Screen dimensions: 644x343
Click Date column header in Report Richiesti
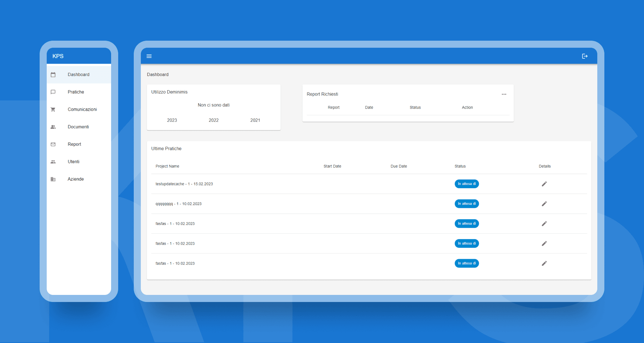369,107
